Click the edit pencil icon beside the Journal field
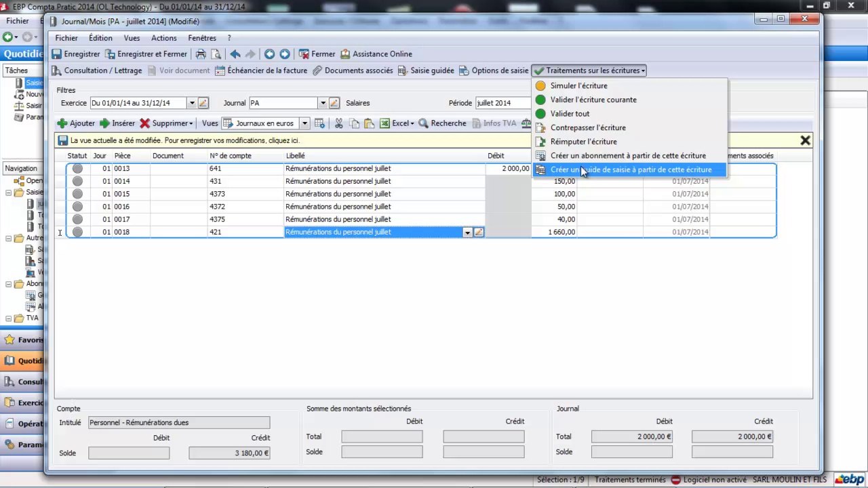The height and width of the screenshot is (488, 868). [x=334, y=103]
